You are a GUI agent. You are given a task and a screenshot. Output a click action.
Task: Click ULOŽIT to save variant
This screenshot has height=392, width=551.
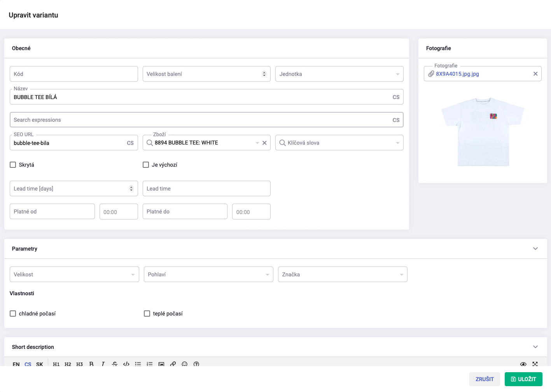523,379
